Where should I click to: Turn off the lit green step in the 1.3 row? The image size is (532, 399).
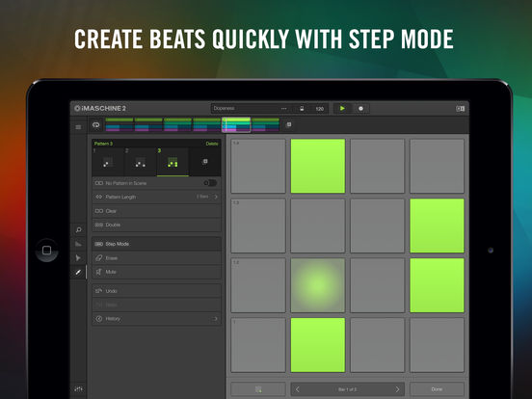click(x=437, y=226)
